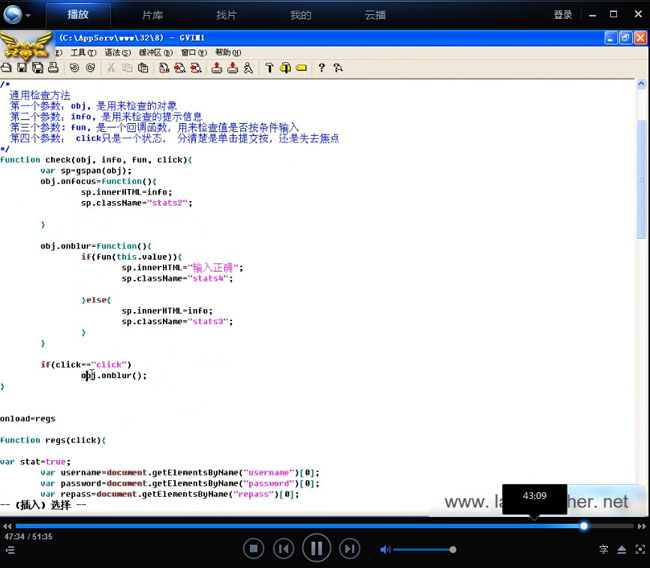Click the eject/open file icon

(x=621, y=549)
